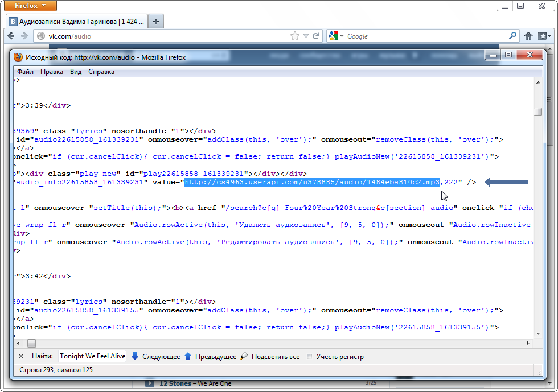Open the bookmarks toolbar button
Viewport: 558px width, 392px height.
[x=544, y=36]
